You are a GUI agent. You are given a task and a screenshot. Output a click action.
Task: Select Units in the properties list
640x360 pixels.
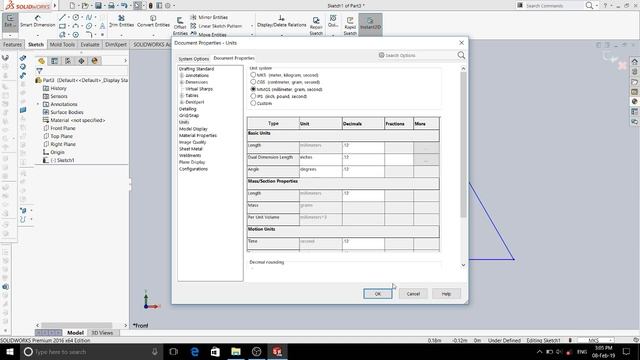point(184,122)
